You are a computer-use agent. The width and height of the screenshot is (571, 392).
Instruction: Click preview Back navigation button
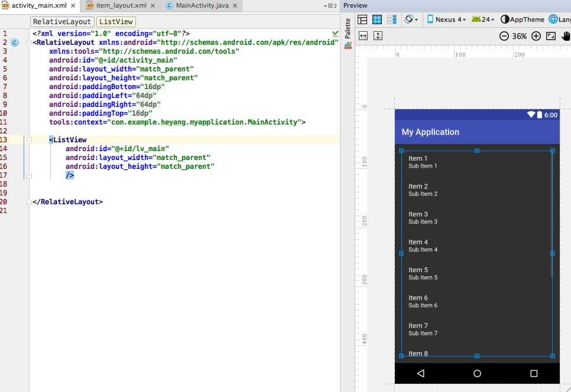421,373
